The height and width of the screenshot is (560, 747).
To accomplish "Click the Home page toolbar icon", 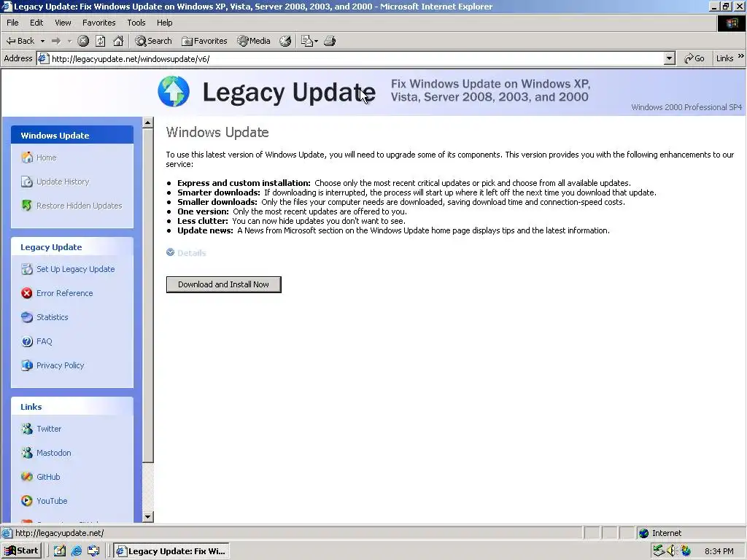I will point(118,41).
